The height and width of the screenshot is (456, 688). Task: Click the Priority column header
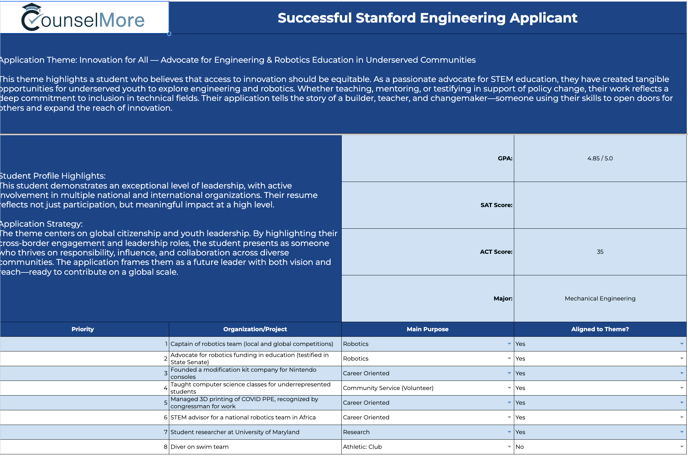[83, 329]
